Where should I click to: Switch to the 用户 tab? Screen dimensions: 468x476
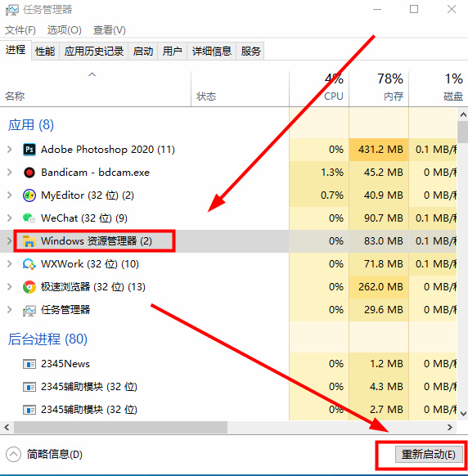pos(172,51)
